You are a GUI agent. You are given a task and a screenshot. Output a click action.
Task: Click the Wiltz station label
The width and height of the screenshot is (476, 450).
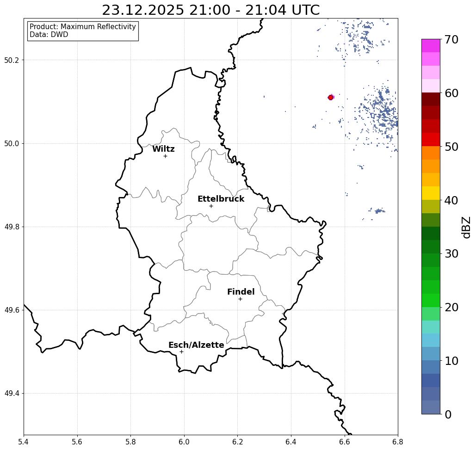pyautogui.click(x=163, y=149)
